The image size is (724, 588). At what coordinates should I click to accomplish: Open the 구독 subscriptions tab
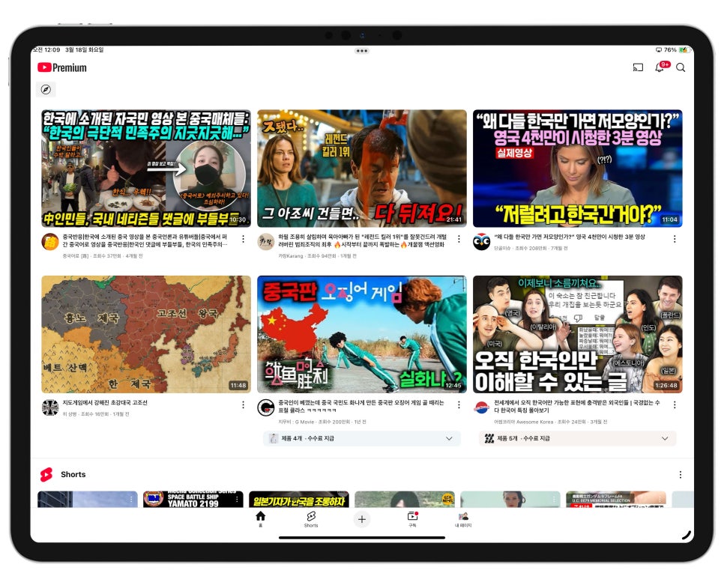tap(412, 519)
